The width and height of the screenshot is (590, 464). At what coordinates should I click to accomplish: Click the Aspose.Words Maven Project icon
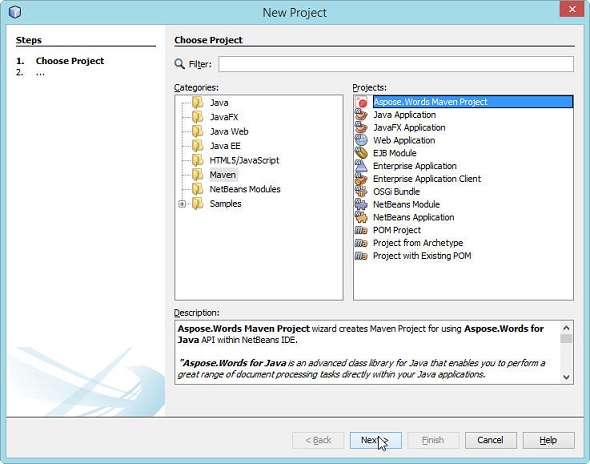(362, 102)
